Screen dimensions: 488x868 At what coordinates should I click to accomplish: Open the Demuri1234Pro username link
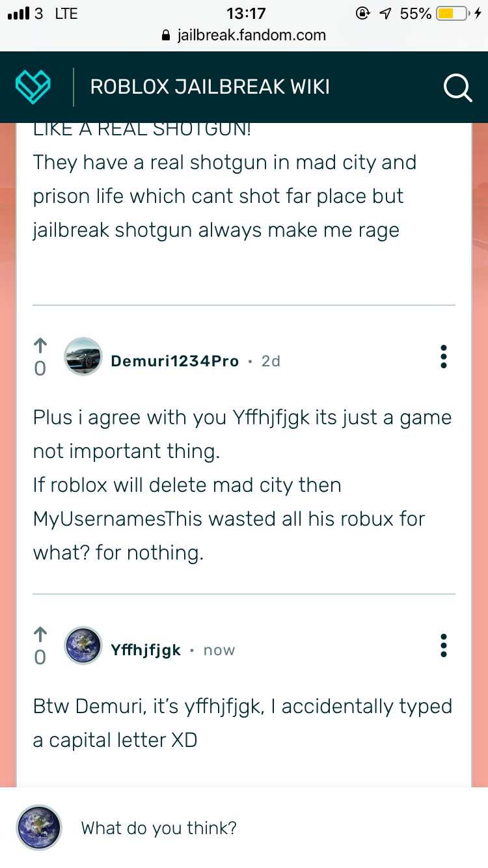click(175, 361)
